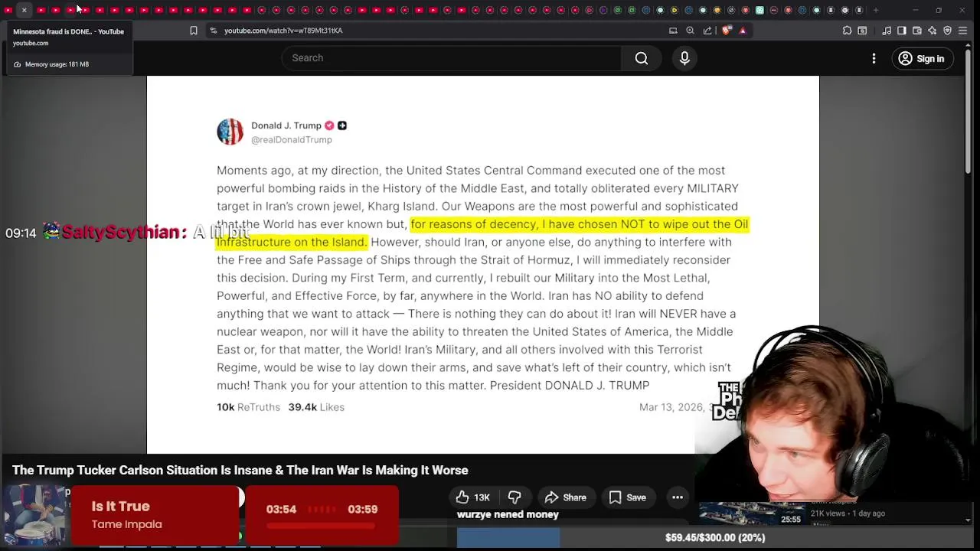The height and width of the screenshot is (551, 980).
Task: Click the Share button below the video
Action: tap(566, 497)
